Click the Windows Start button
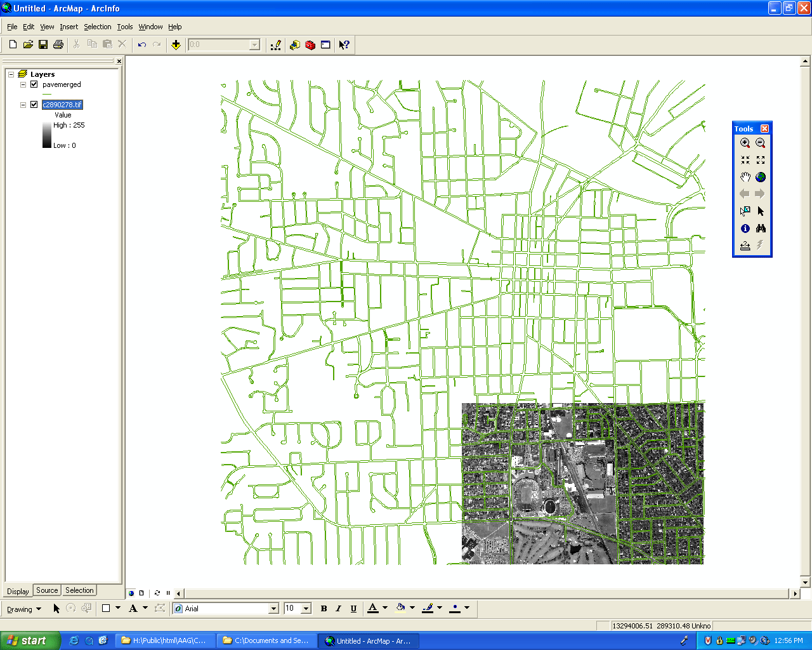Screen dimensions: 812x650 (x=30, y=640)
